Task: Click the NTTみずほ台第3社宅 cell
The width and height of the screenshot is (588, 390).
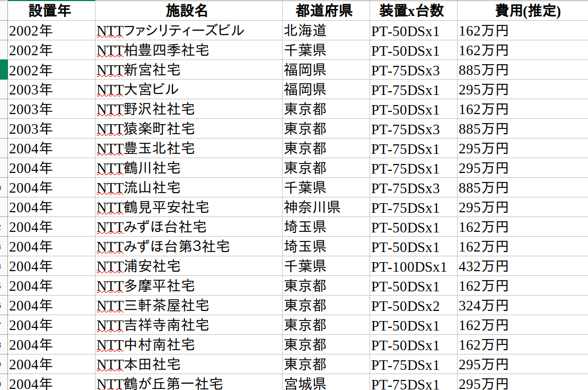Action: pos(189,247)
